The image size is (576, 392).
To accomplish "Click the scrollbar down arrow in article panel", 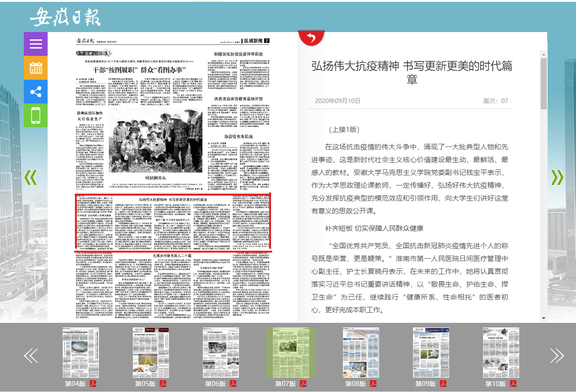I will point(543,318).
